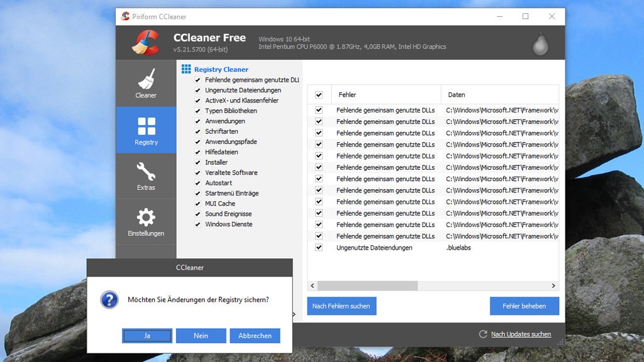Uncheck Fehlende gemeinsam genutzte DLLs category

197,80
